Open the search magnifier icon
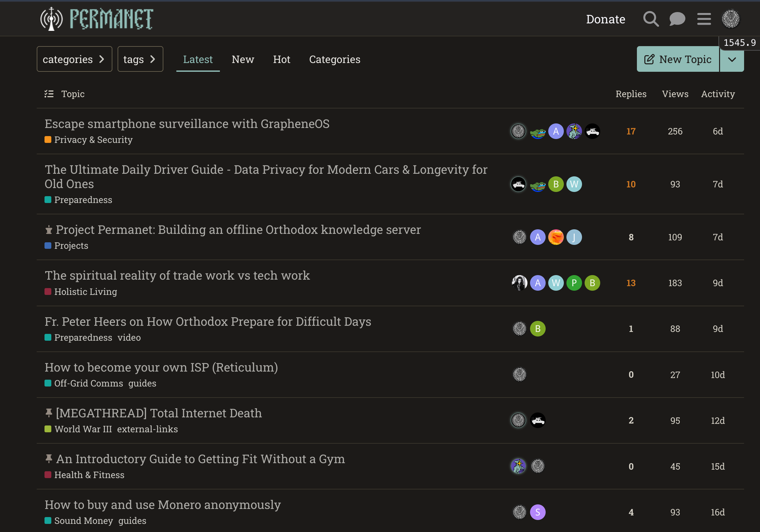This screenshot has width=760, height=532. click(x=651, y=19)
